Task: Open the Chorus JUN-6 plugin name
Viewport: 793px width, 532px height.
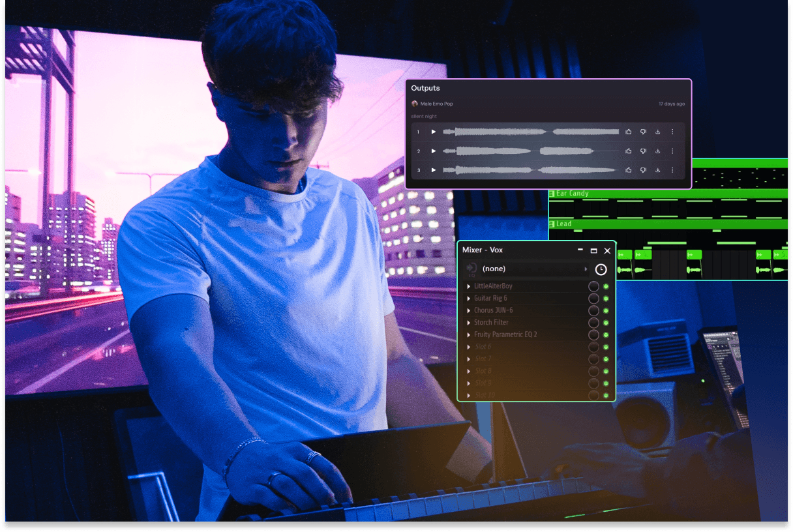Action: coord(493,310)
